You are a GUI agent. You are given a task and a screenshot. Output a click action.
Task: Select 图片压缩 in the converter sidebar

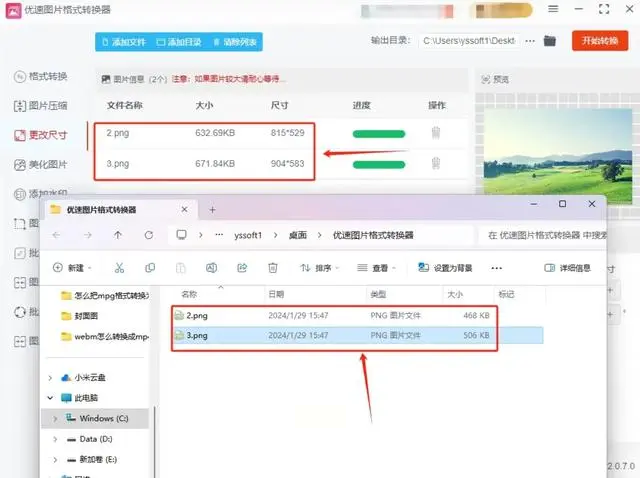coord(41,106)
